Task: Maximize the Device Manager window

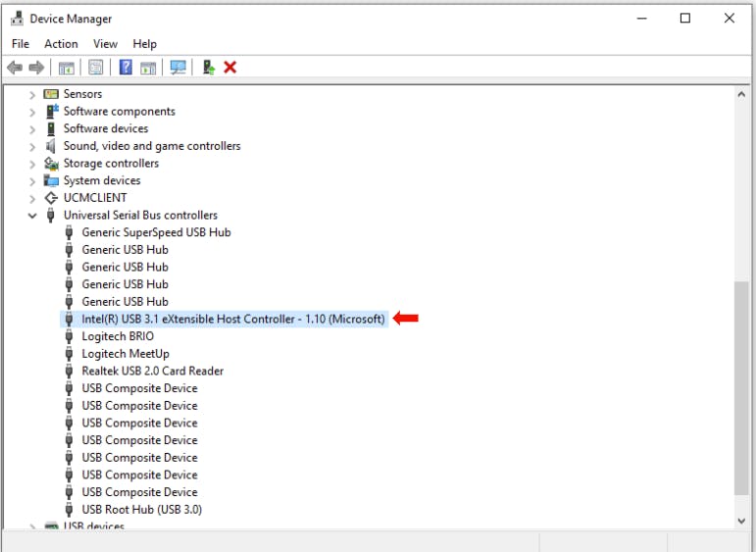Action: pyautogui.click(x=685, y=19)
